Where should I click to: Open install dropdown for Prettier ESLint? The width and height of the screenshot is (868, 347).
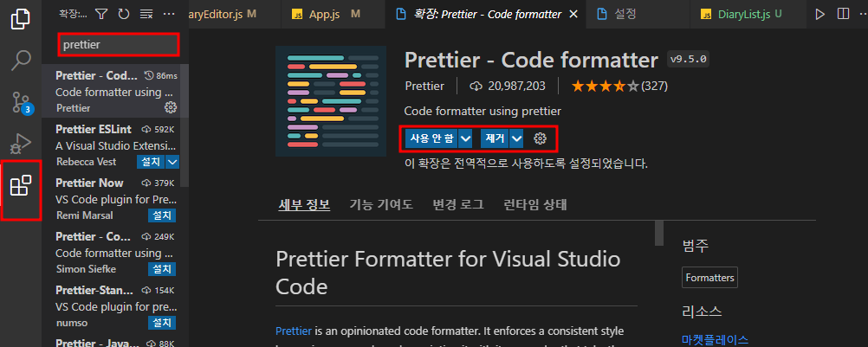172,161
